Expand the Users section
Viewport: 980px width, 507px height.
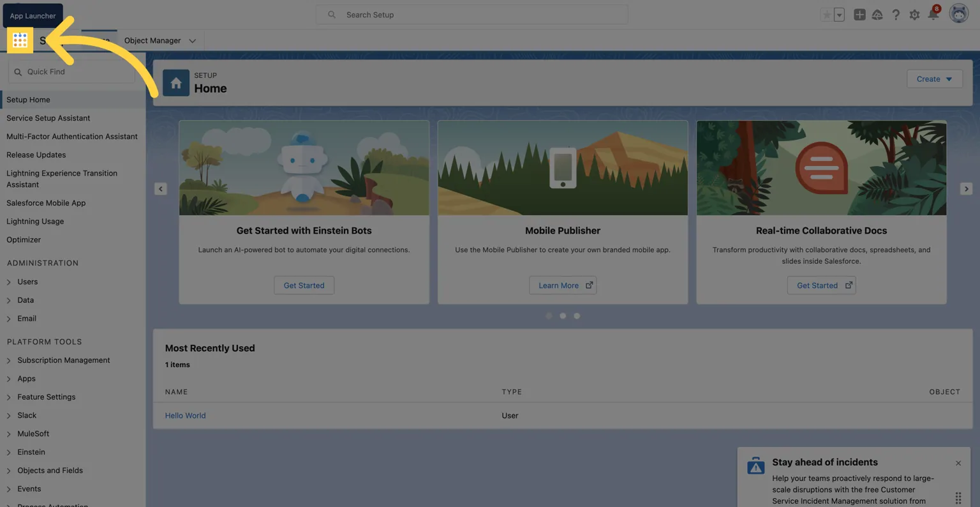[9, 282]
